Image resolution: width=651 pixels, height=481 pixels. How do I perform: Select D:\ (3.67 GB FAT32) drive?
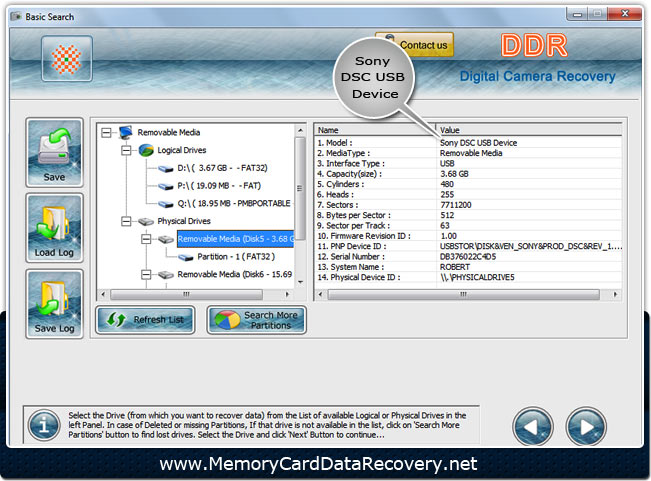click(x=222, y=168)
